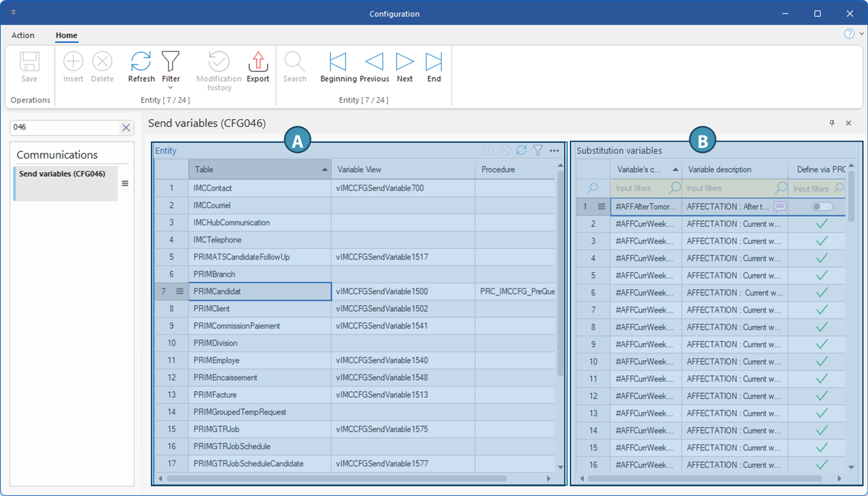Select the Home tab

coord(66,35)
